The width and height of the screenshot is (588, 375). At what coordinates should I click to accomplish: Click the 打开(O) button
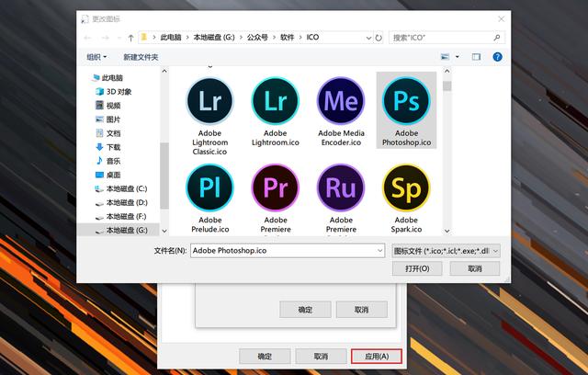coord(417,268)
